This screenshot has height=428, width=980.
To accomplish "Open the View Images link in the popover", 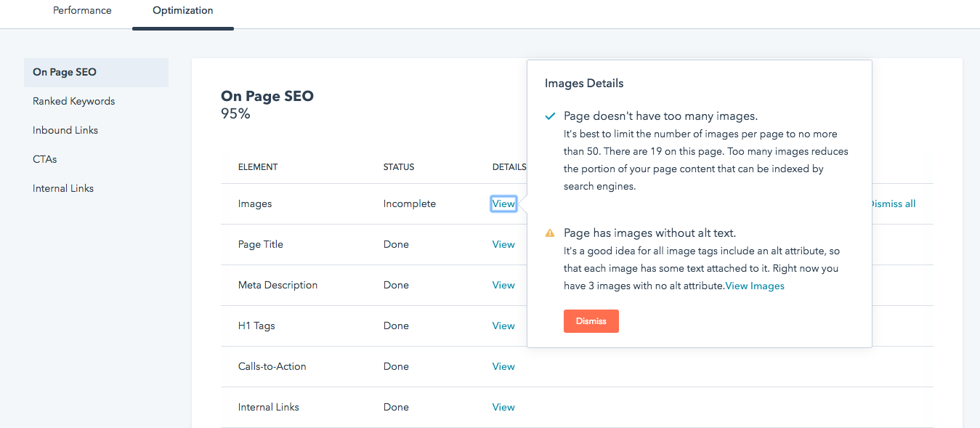I will [755, 286].
